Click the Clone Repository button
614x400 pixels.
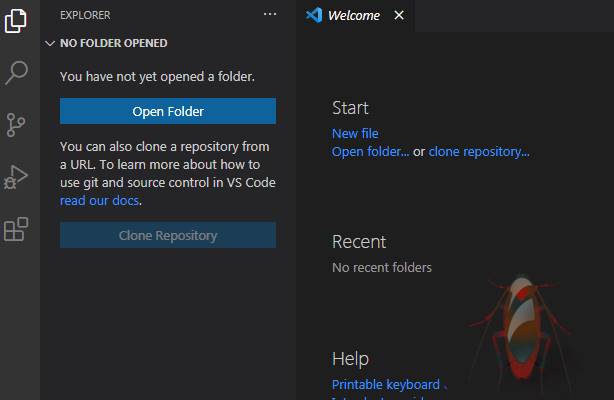(168, 235)
